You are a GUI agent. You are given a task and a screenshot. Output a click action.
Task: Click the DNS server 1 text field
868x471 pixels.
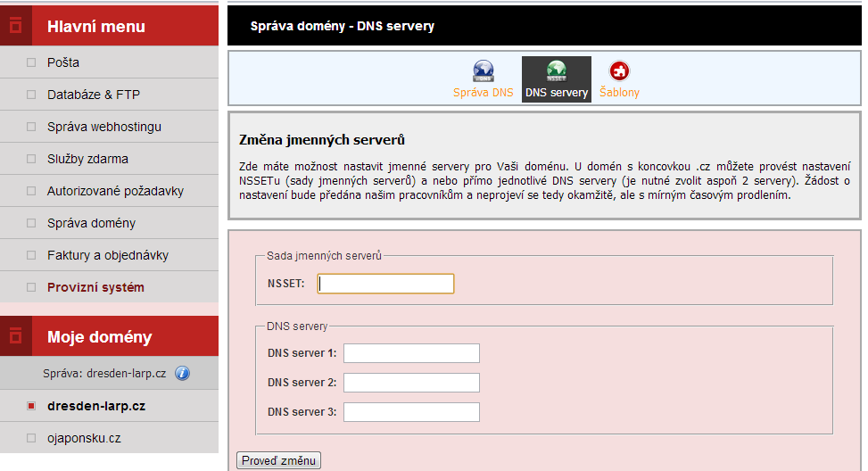tap(411, 353)
